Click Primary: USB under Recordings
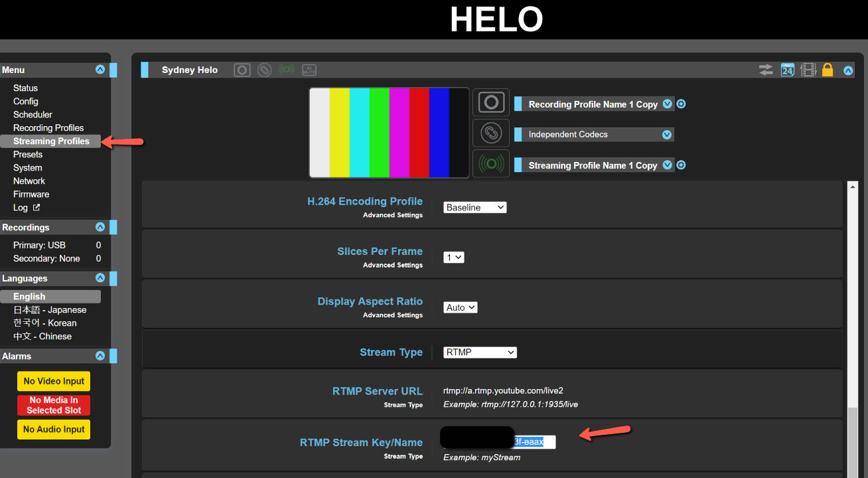The width and height of the screenshot is (868, 478). point(39,245)
